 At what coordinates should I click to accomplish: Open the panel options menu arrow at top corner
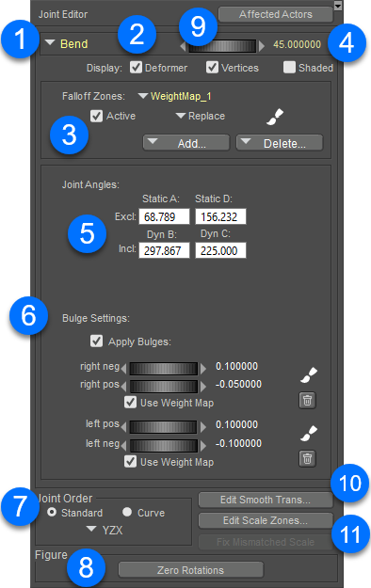coord(338,6)
